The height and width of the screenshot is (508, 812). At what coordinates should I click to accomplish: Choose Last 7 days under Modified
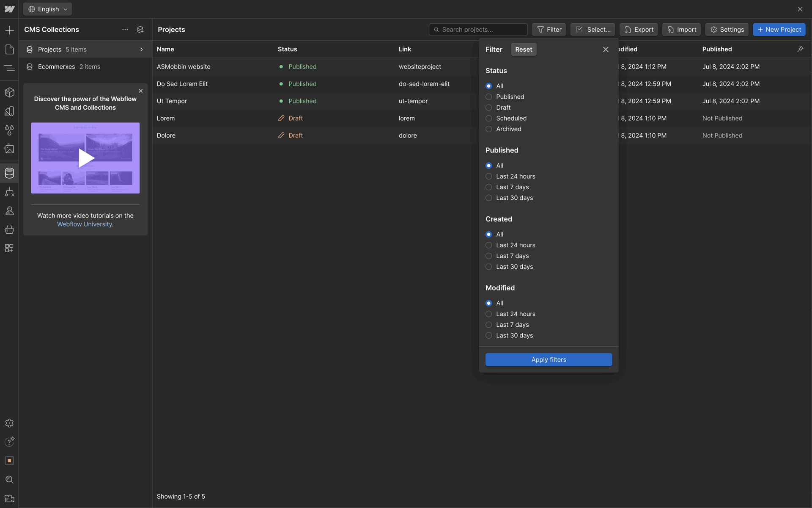point(489,325)
